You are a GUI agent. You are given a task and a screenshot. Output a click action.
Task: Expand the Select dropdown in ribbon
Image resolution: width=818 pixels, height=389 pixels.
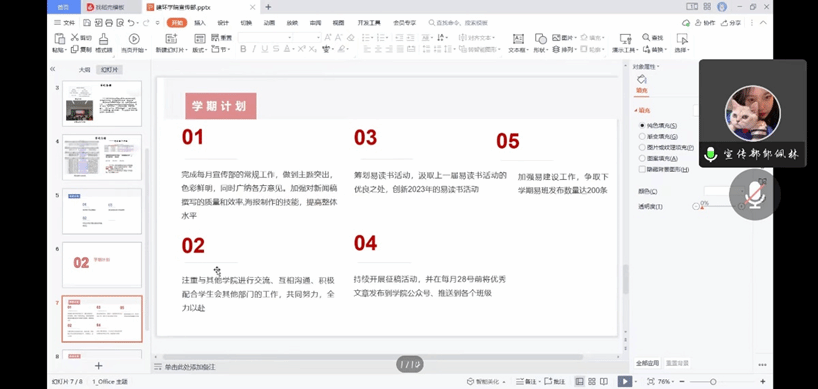tap(682, 50)
